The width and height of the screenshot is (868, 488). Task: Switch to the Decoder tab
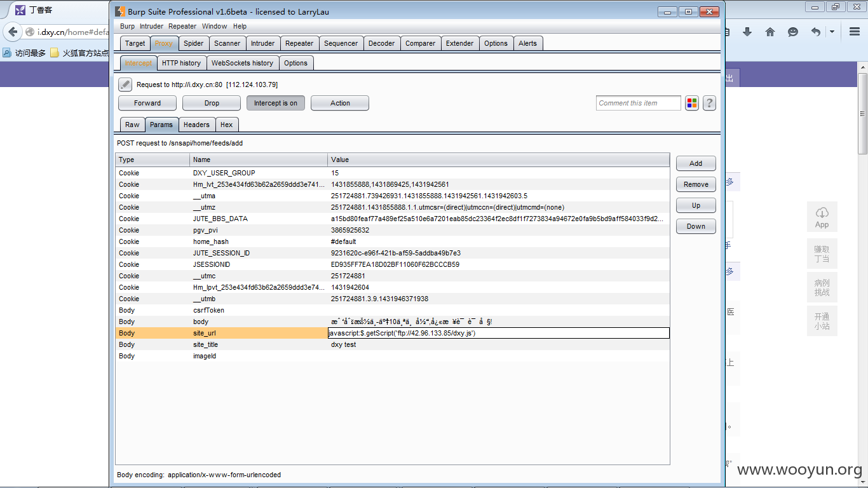point(381,43)
